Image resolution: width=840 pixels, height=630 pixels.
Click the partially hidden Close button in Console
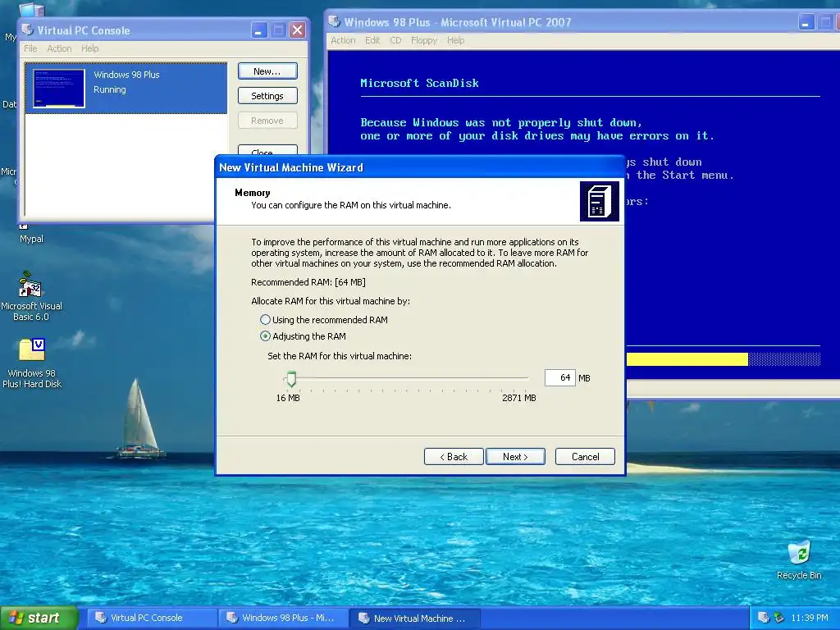(267, 150)
